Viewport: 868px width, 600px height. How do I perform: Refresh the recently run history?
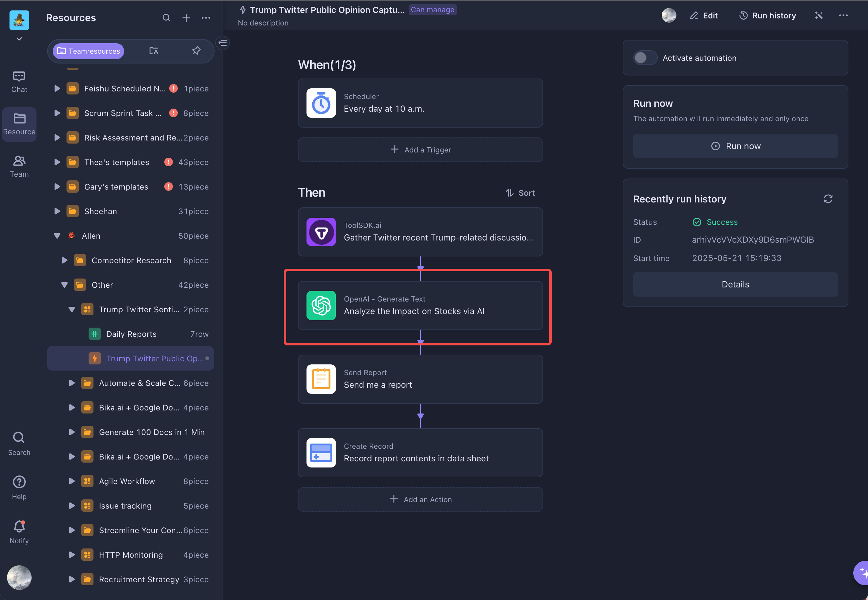828,199
